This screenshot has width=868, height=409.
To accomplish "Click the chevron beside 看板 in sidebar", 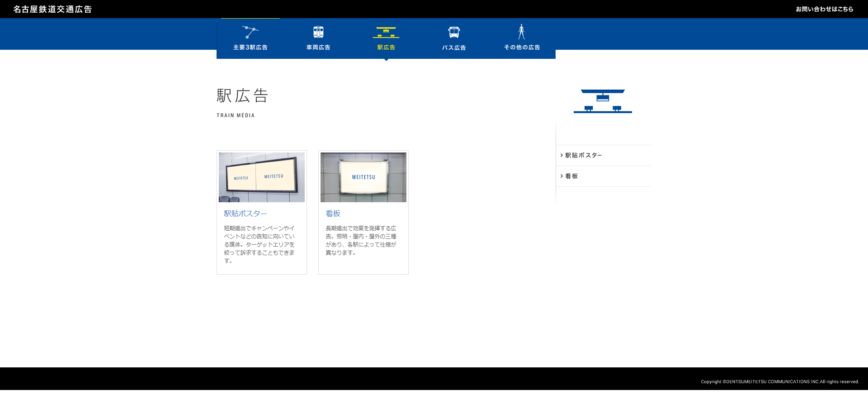I will click(561, 176).
